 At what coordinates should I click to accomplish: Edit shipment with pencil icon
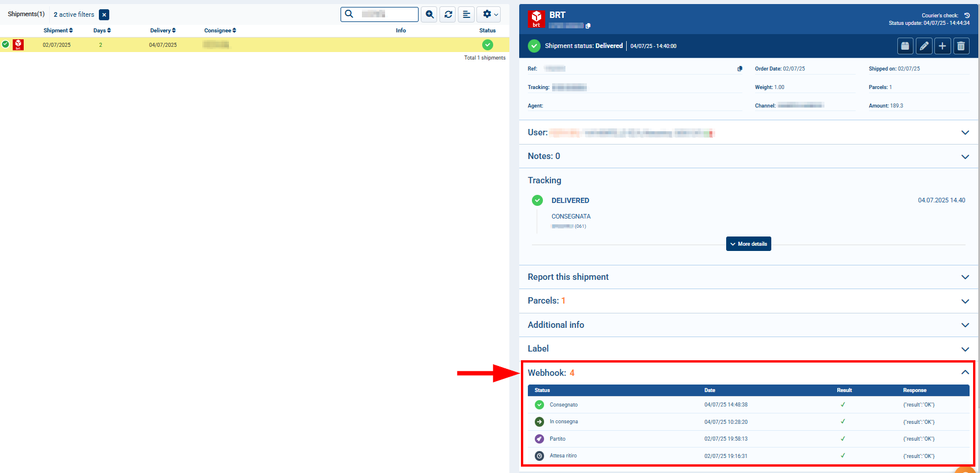[x=924, y=46]
